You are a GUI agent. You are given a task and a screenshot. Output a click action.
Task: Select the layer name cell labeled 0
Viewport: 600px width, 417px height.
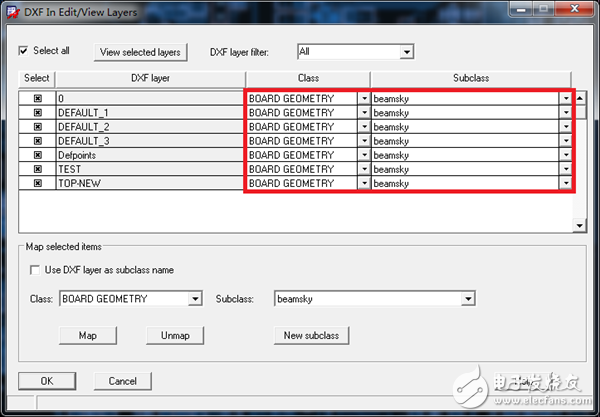(x=150, y=98)
